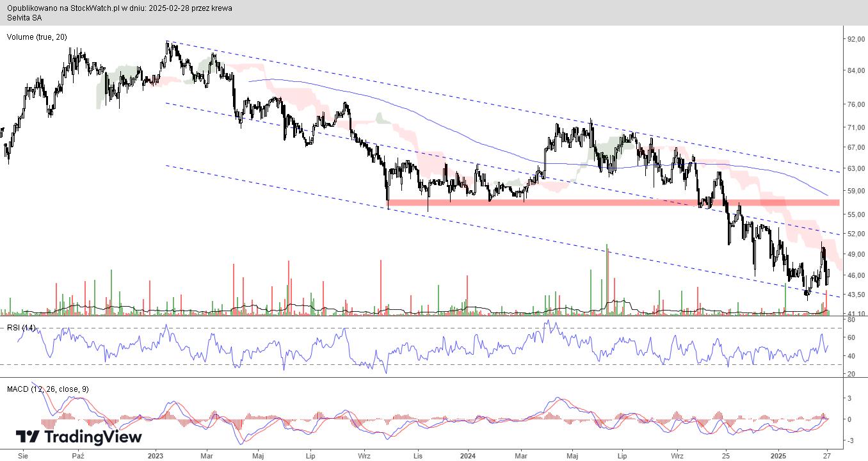Click the 84,00 price axis label
Image resolution: width=868 pixels, height=461 pixels.
[855, 70]
